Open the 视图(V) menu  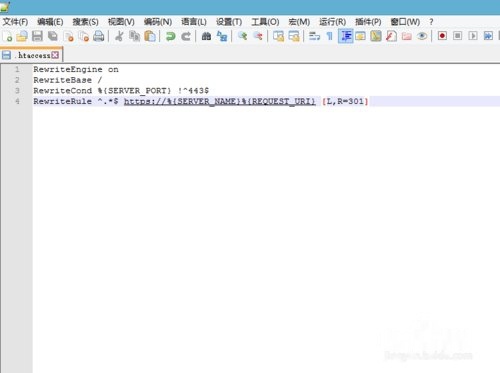(121, 22)
